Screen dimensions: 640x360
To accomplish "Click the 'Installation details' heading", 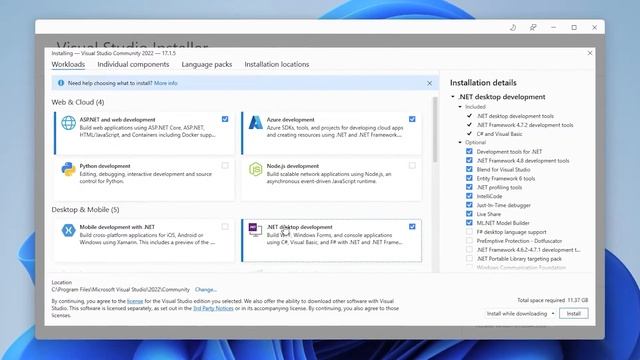I will point(483,82).
